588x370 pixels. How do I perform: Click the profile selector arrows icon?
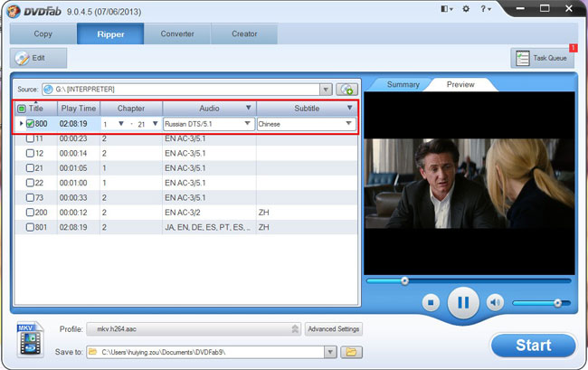pos(295,329)
